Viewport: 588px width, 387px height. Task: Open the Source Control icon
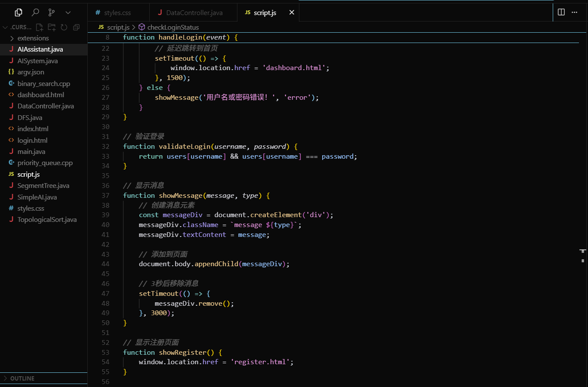(x=52, y=12)
